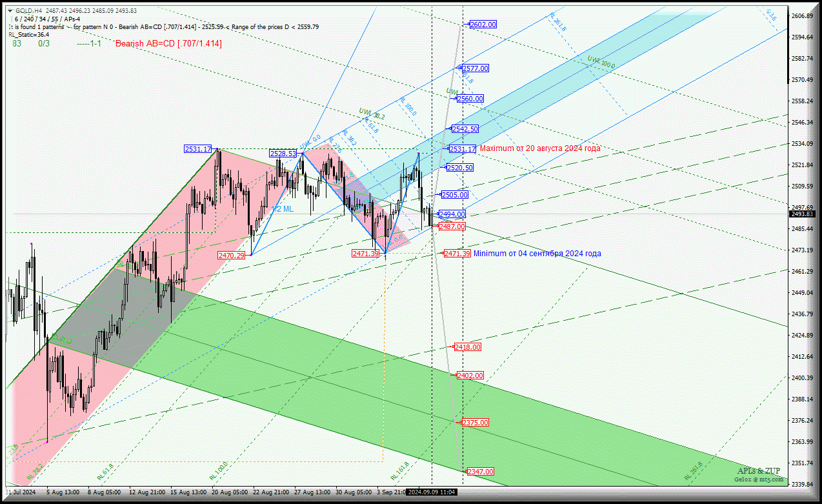Click the red 2347.00 price label
The height and width of the screenshot is (504, 822).
click(480, 472)
